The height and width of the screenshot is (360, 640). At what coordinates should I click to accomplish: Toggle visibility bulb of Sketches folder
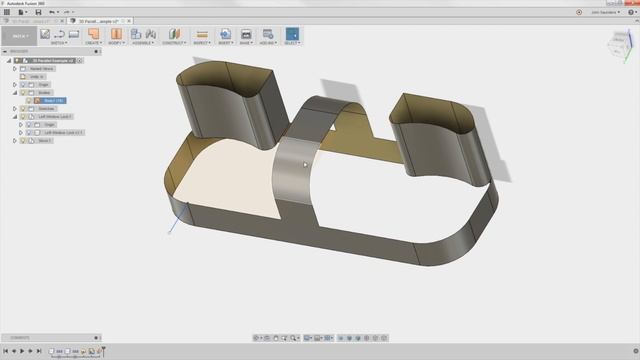tap(23, 109)
